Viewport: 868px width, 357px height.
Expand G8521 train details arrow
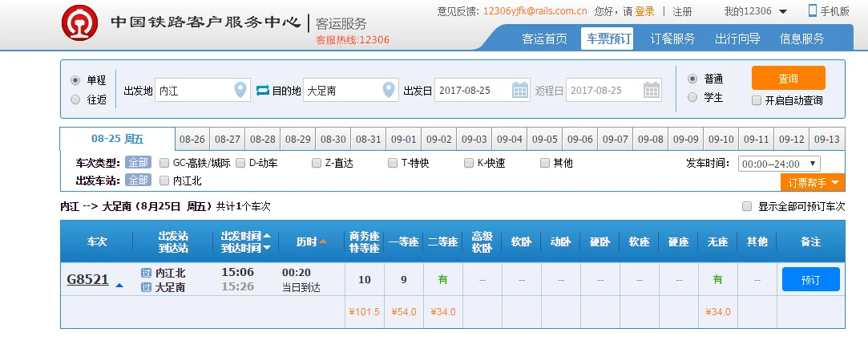(119, 286)
